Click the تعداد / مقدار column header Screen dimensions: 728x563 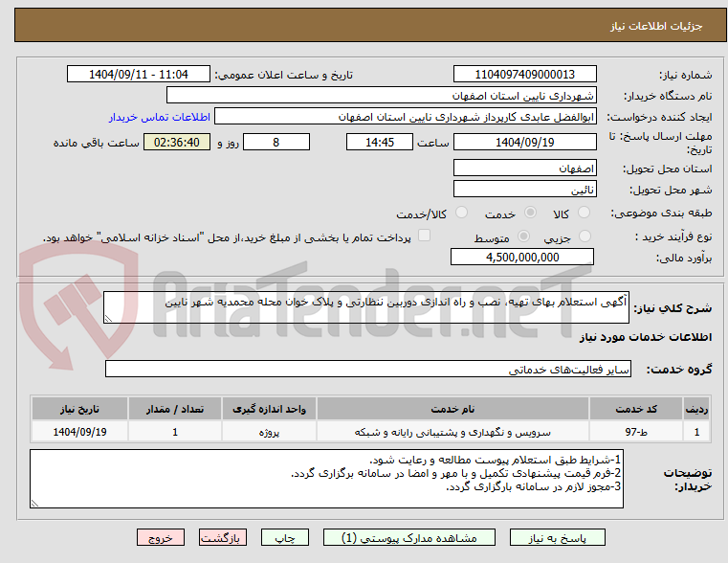pyautogui.click(x=175, y=409)
